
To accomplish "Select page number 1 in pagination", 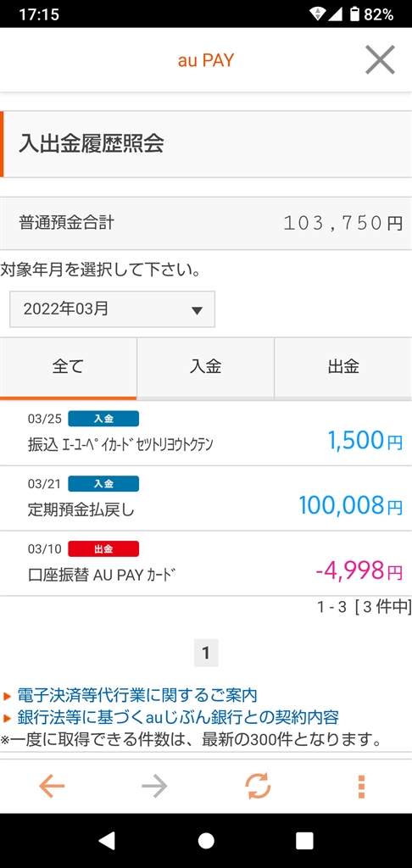I will 206,654.
